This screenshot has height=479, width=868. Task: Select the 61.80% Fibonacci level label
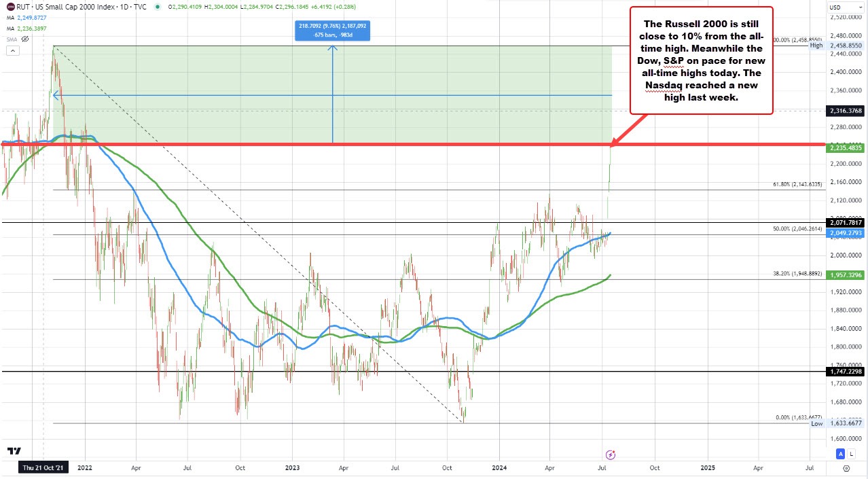click(797, 183)
